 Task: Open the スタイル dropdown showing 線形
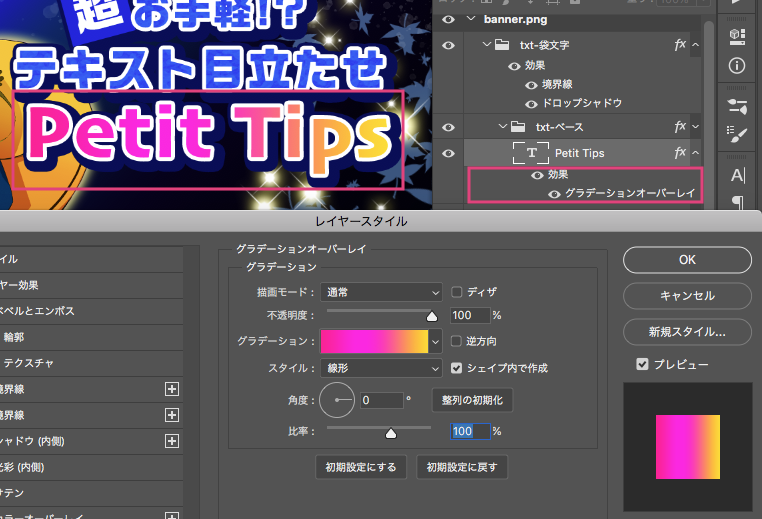tap(381, 368)
